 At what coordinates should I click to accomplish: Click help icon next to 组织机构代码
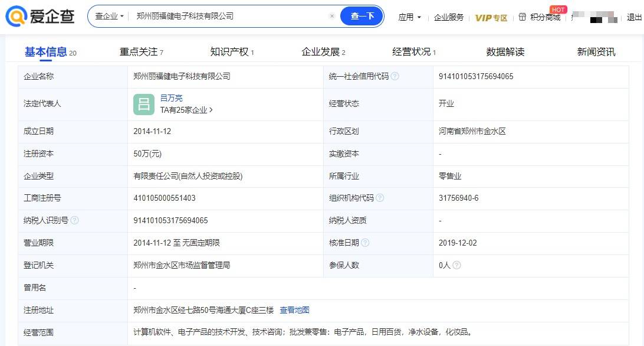point(380,198)
